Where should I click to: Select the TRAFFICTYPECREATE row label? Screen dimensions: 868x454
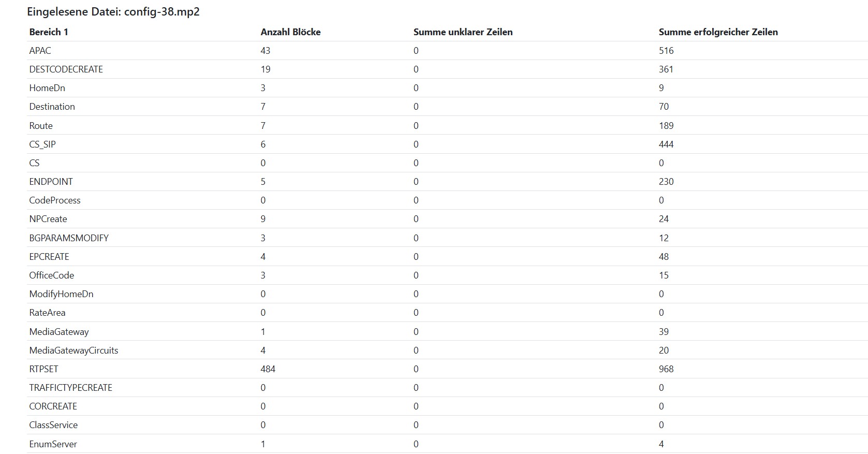pos(71,388)
